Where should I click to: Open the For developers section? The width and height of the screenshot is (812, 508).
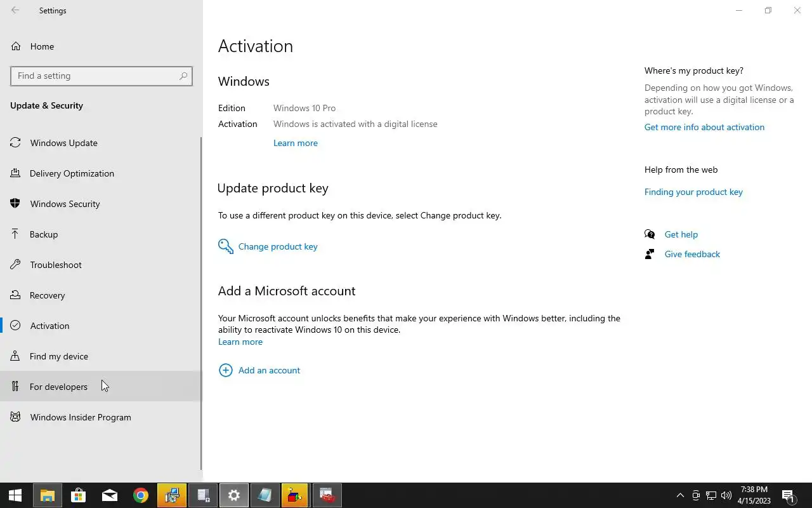pyautogui.click(x=100, y=387)
